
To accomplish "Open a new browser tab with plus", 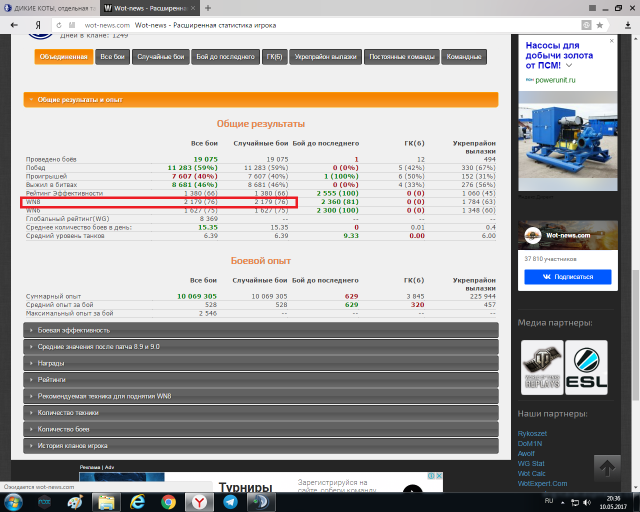I will coord(207,7).
